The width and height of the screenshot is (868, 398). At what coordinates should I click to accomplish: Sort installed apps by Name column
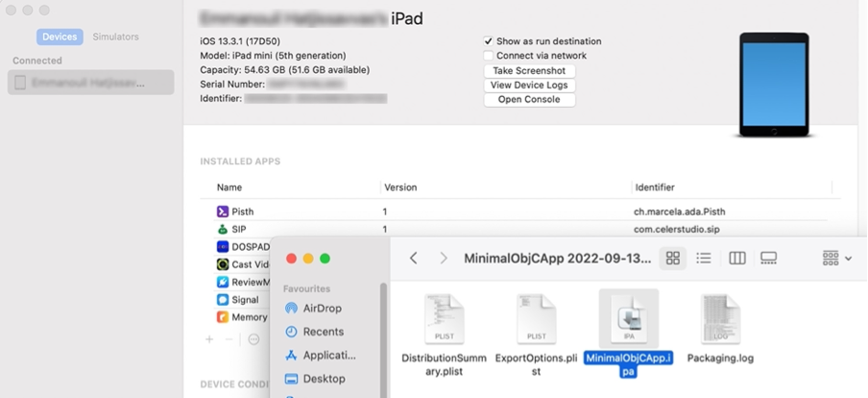coord(229,187)
